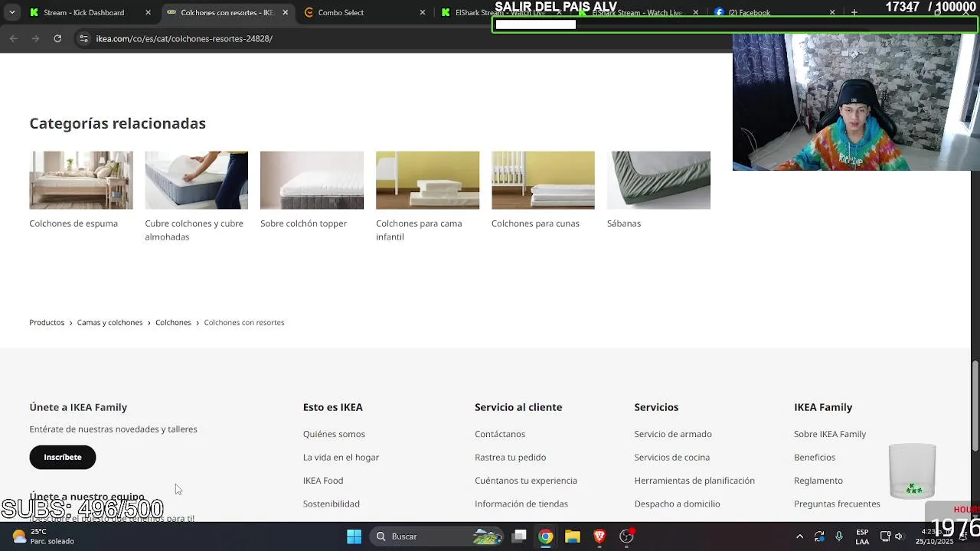Open the Quiénes somos link
980x551 pixels.
(x=334, y=434)
